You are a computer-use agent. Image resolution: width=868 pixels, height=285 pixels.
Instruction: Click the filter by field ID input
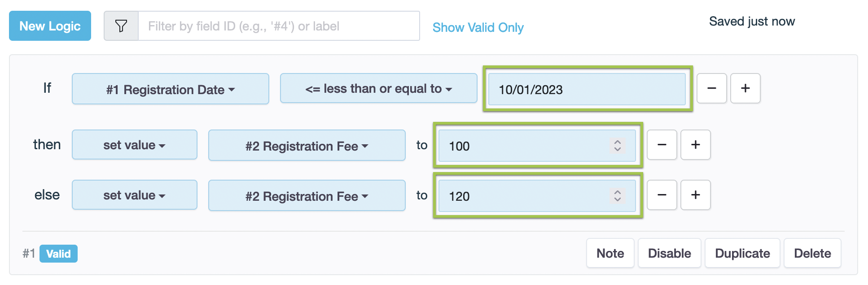point(279,26)
